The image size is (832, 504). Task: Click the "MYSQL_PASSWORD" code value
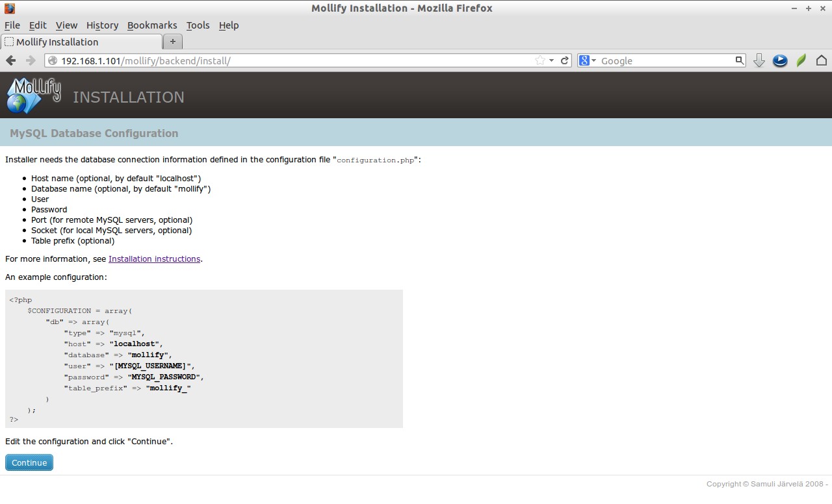point(164,377)
